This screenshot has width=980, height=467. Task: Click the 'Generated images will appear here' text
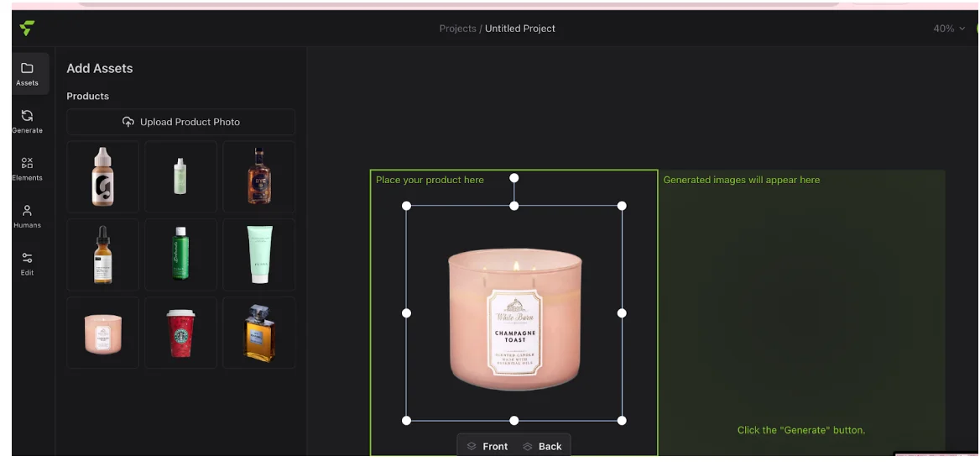[x=741, y=180]
